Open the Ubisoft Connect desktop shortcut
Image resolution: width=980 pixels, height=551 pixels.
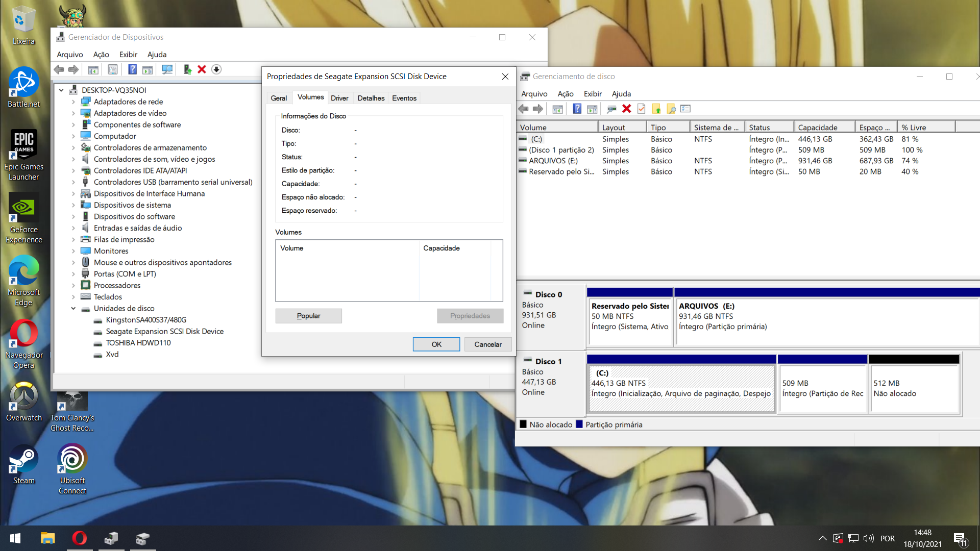click(x=72, y=469)
